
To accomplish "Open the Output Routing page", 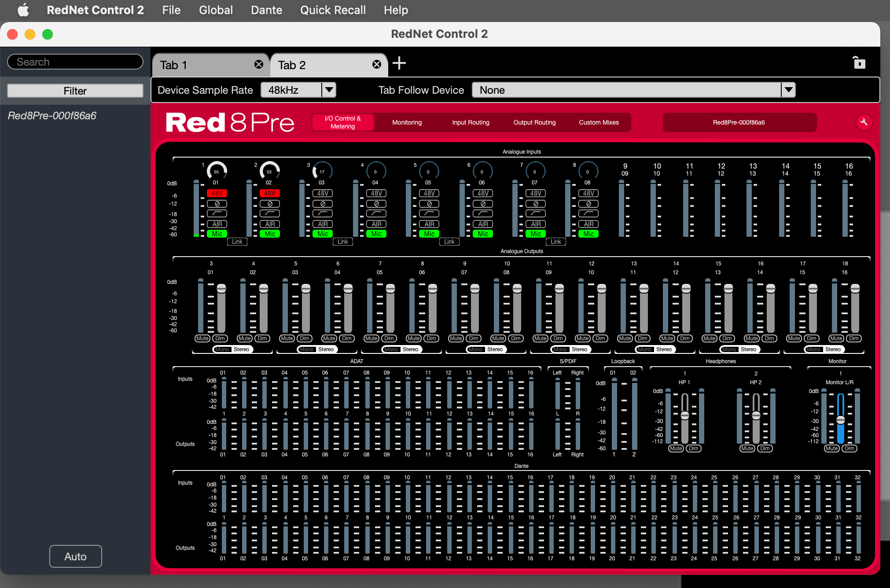I will coord(534,122).
